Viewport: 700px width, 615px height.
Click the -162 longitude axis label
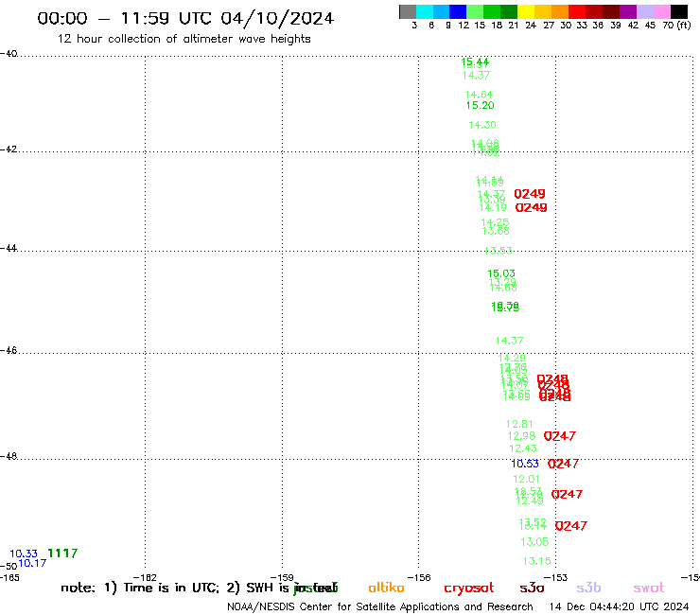pyautogui.click(x=145, y=577)
